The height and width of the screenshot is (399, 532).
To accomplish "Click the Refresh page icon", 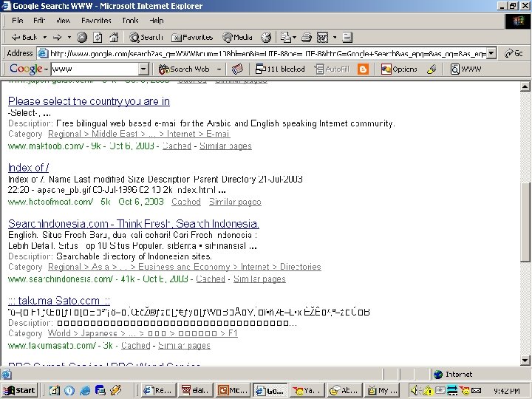I will click(98, 38).
